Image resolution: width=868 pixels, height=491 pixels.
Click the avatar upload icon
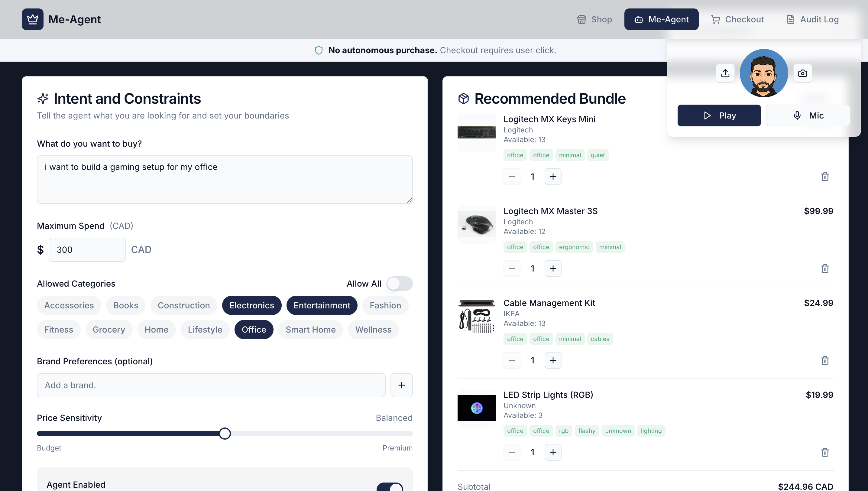[725, 73]
